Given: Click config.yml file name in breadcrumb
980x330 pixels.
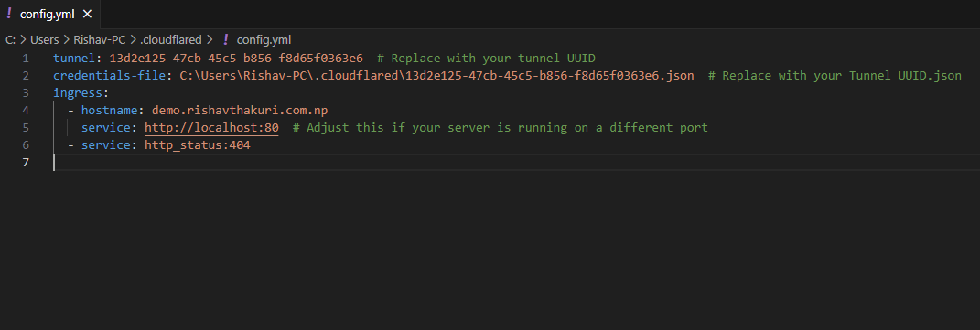Looking at the screenshot, I should [x=264, y=39].
